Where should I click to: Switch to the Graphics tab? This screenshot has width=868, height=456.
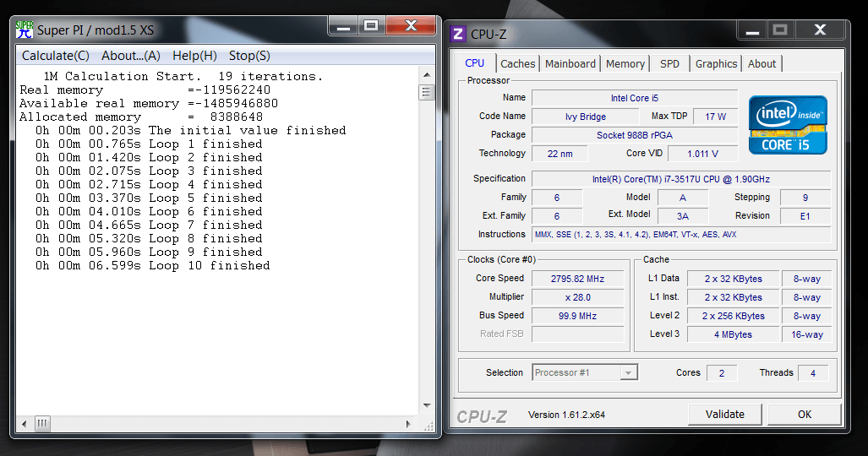(716, 63)
